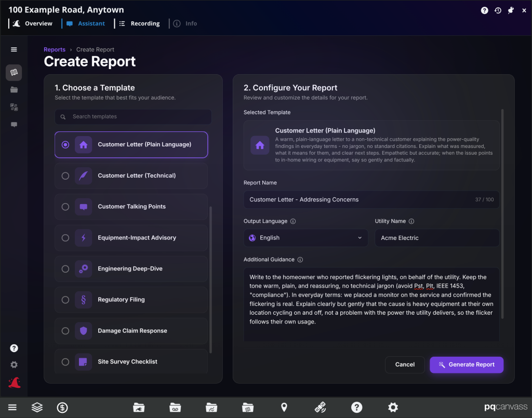
Task: Select the Regulatory Filing template option
Action: click(x=131, y=300)
